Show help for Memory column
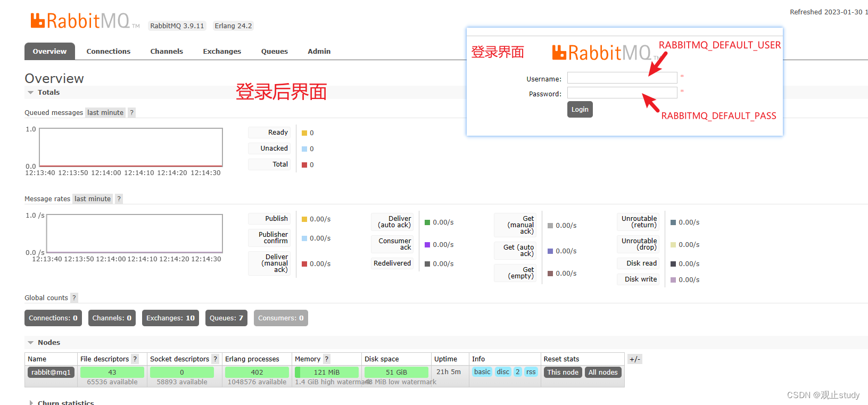This screenshot has height=405, width=868. [327, 359]
